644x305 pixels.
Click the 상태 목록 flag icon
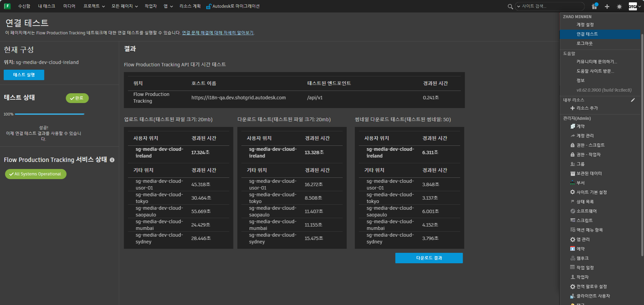pos(573,202)
